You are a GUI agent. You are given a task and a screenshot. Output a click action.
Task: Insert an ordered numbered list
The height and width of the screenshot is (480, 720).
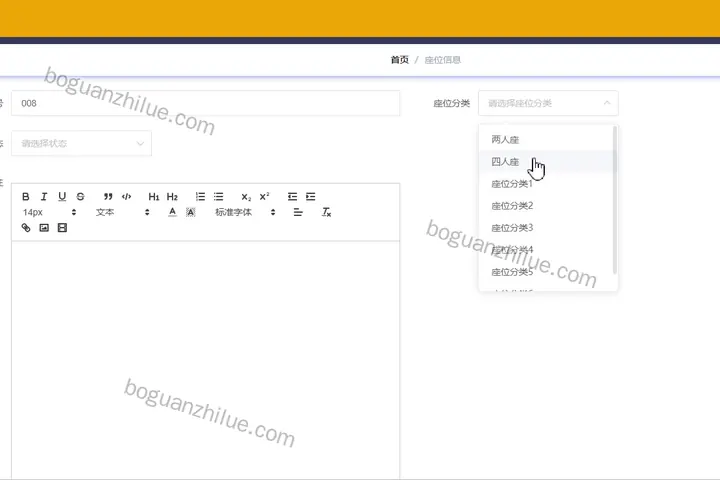tap(200, 197)
